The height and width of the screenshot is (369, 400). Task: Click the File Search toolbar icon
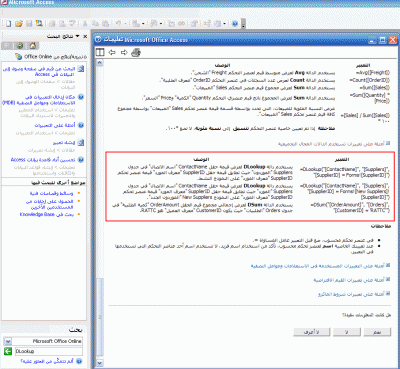click(39, 24)
